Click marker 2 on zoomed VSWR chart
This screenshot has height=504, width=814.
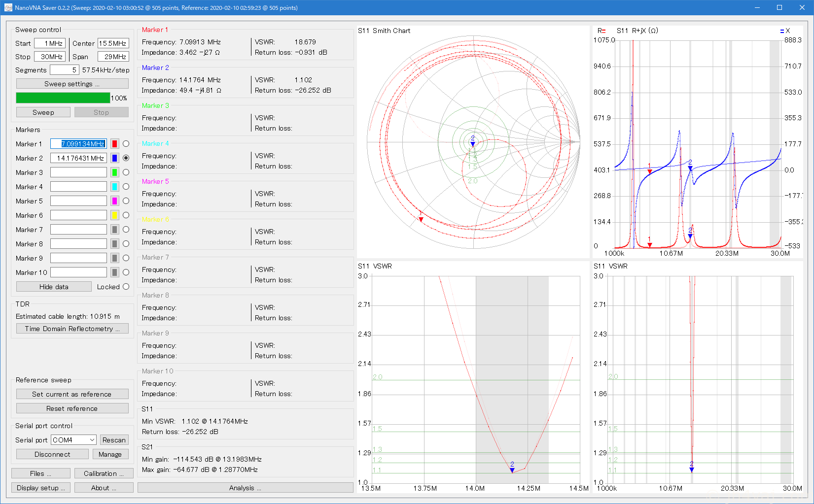(x=512, y=470)
